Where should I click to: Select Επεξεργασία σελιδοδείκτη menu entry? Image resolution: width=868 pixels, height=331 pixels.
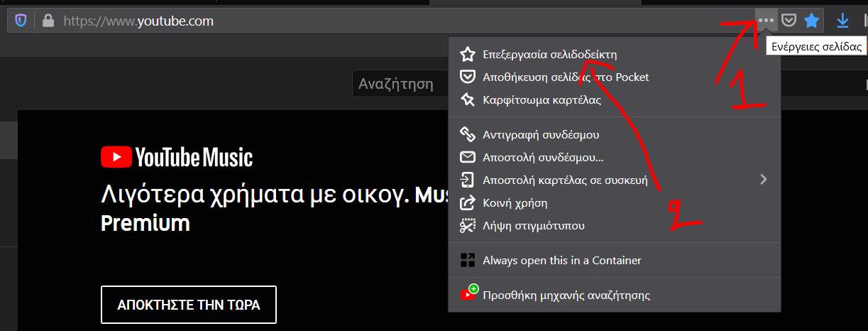click(x=615, y=54)
